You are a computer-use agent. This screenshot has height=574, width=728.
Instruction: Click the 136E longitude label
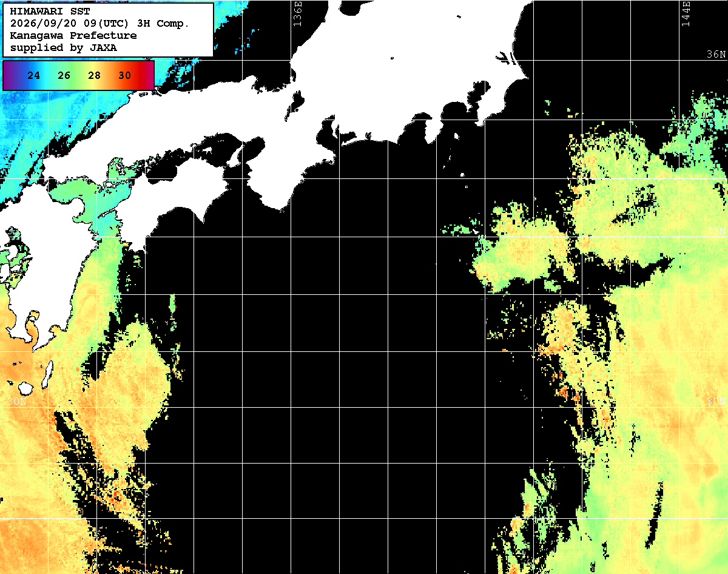297,13
